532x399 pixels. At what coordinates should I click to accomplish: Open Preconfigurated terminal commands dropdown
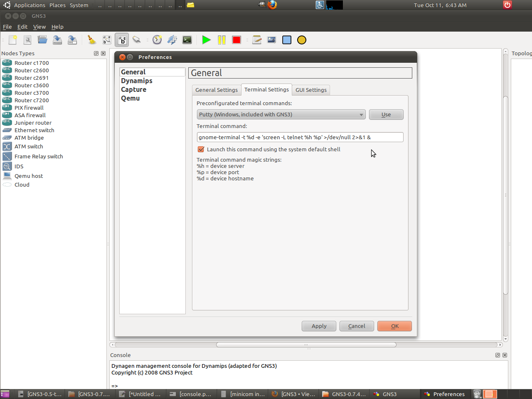point(281,114)
